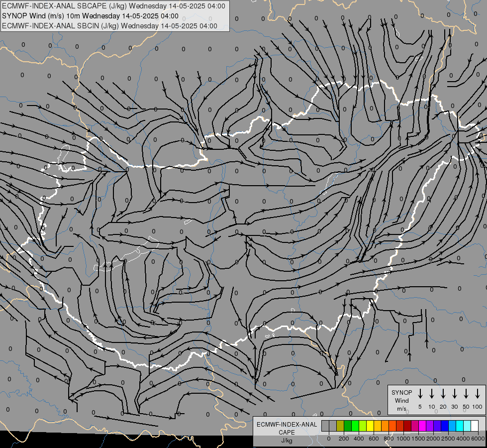
Task: Select the pure yellow CAPE legend swatch
Action: point(370,426)
